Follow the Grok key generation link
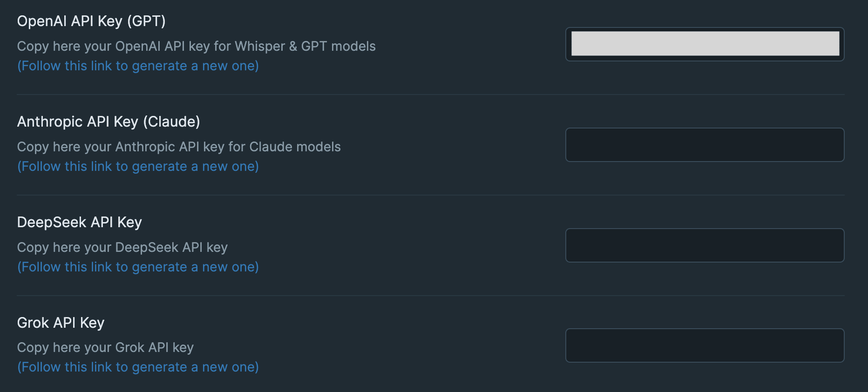Image resolution: width=868 pixels, height=392 pixels. 138,367
